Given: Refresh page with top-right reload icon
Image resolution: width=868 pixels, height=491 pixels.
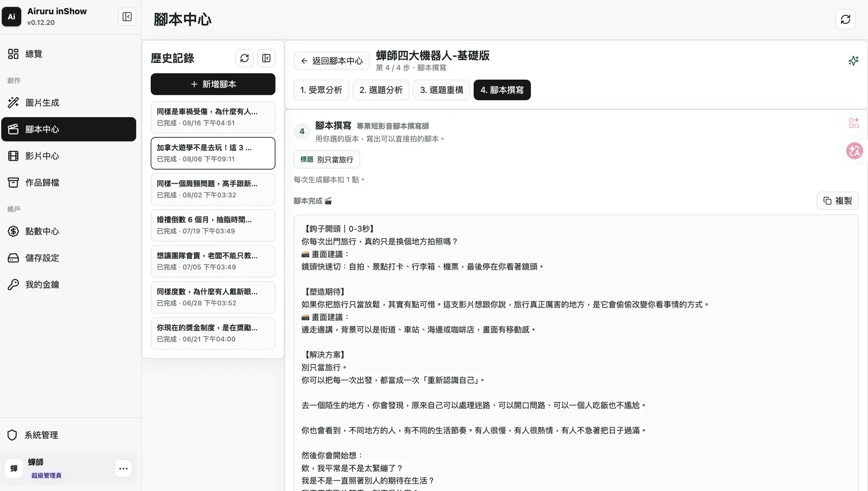Looking at the screenshot, I should pos(845,20).
